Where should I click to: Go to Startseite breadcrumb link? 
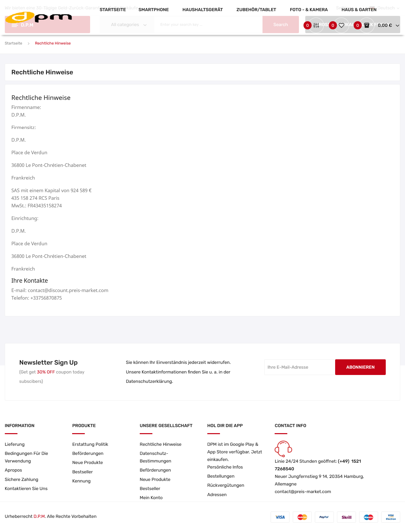13,43
